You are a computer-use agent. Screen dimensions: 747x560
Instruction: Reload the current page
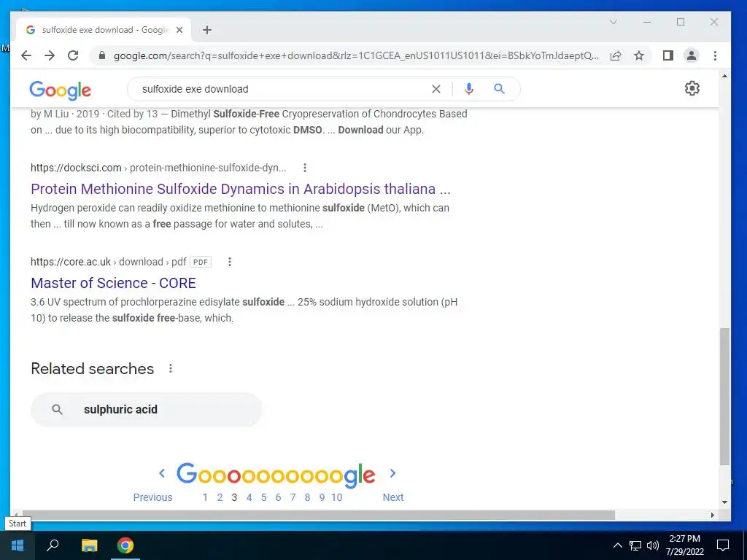pyautogui.click(x=73, y=55)
